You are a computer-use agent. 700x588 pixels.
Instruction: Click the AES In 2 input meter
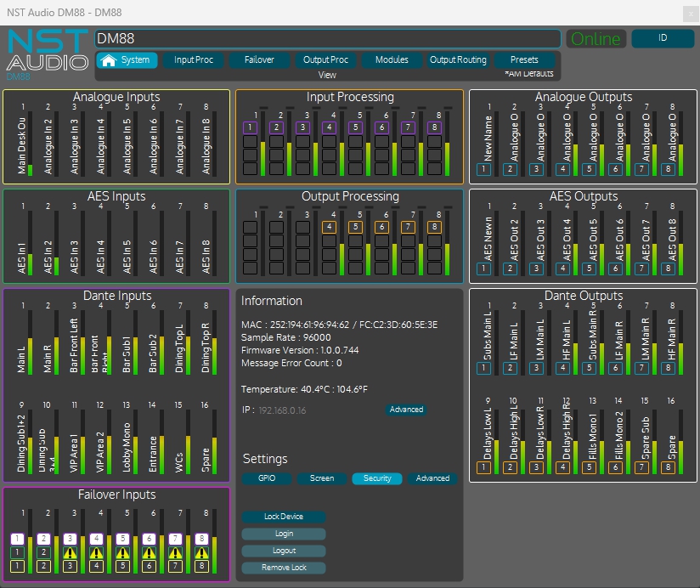57,243
